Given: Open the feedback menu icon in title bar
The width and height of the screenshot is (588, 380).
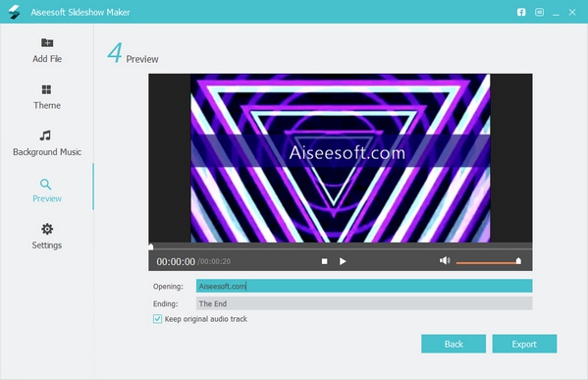Looking at the screenshot, I should [539, 12].
